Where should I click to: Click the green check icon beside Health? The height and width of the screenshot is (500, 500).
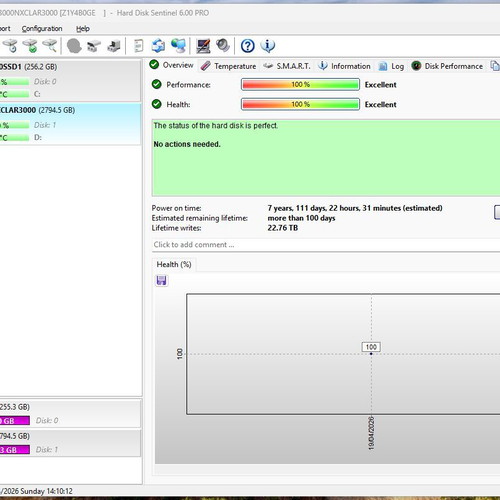coord(156,104)
